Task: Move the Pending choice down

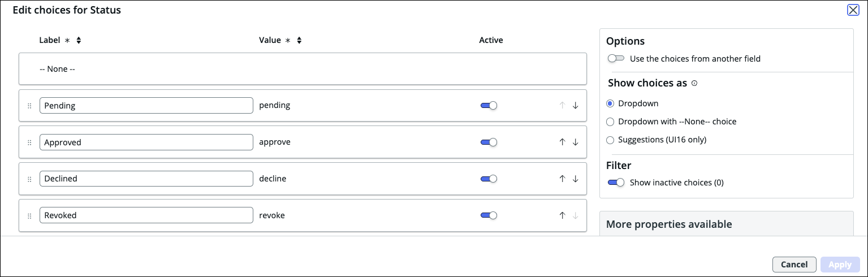Action: click(575, 106)
